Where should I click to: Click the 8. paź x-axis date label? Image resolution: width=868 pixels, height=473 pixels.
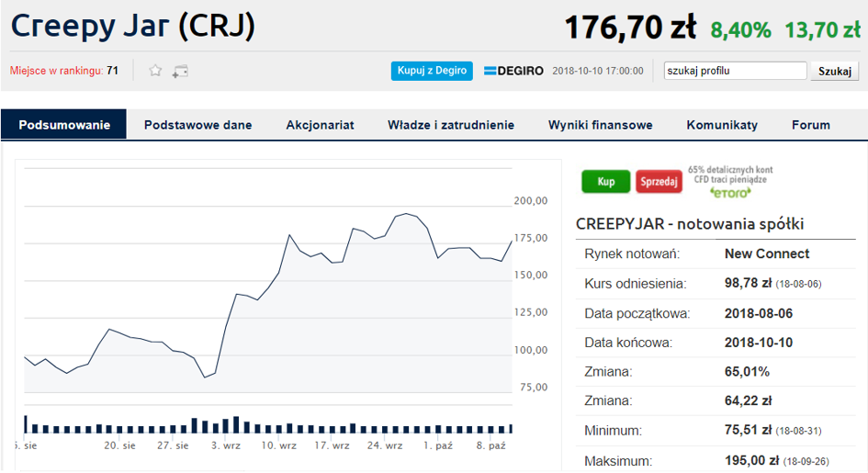[x=491, y=445]
